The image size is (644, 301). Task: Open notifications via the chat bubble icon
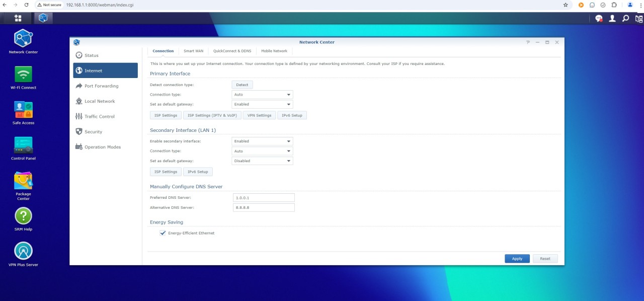point(599,18)
